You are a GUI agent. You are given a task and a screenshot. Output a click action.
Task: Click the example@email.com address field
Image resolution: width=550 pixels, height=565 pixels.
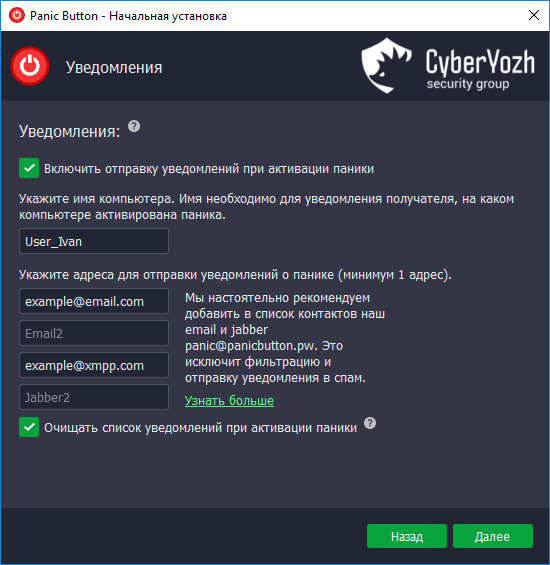point(94,301)
